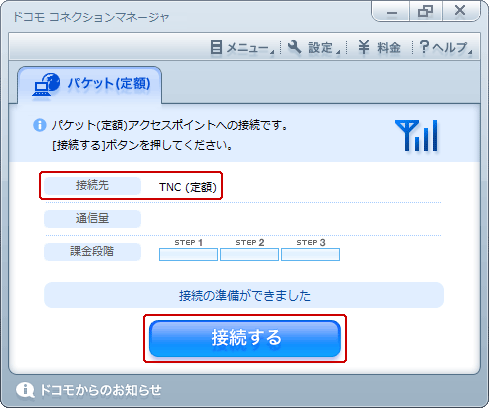The height and width of the screenshot is (408, 489).
Task: Click the STEP 3 billing progress bar
Action: point(310,254)
